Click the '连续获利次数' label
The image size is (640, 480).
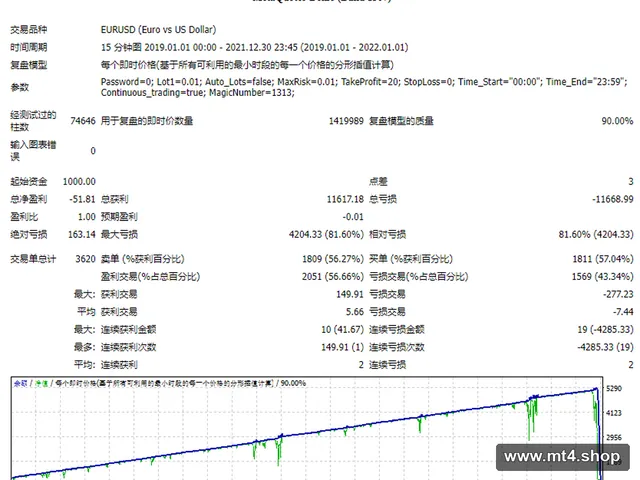click(x=129, y=347)
